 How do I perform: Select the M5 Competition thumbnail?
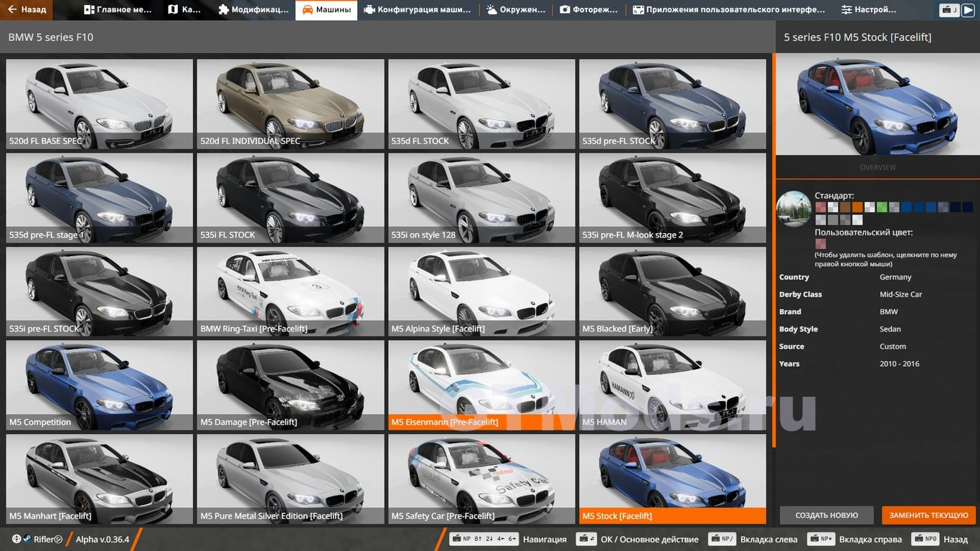point(99,385)
